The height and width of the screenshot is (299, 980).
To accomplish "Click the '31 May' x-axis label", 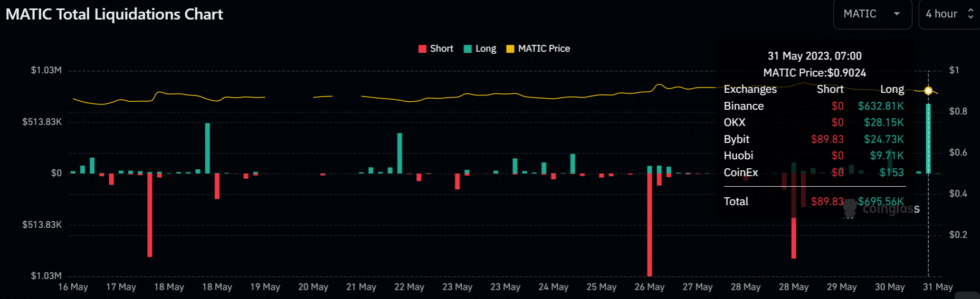I will pos(937,287).
